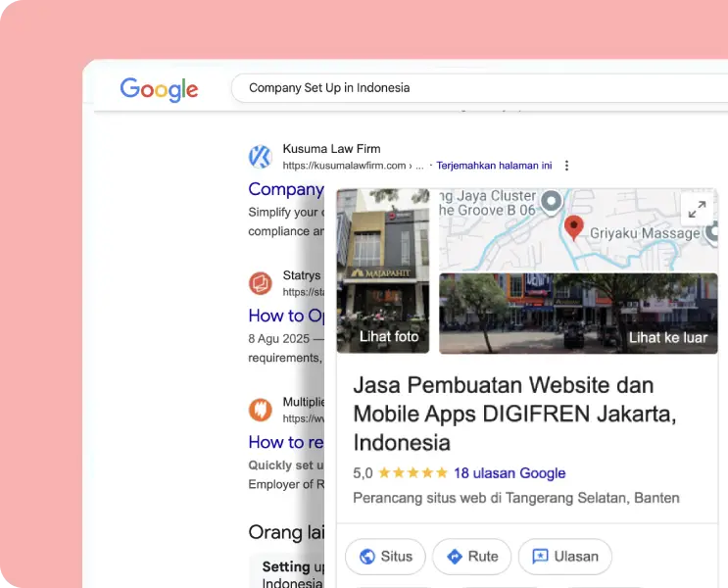Click the 'Ulasan' review button
The height and width of the screenshot is (588, 728).
pos(564,557)
